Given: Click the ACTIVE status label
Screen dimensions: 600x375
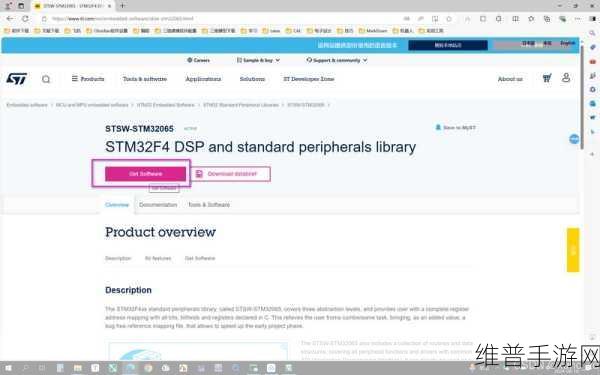Looking at the screenshot, I should click(190, 129).
